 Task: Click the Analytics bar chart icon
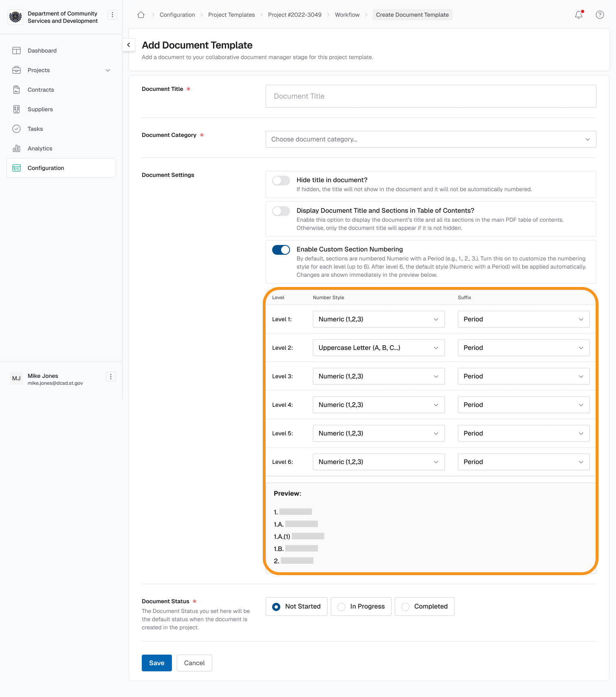coord(17,148)
